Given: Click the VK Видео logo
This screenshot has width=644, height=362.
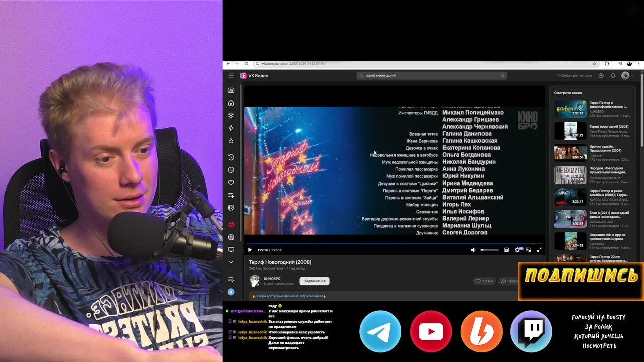Looking at the screenshot, I should pyautogui.click(x=254, y=76).
